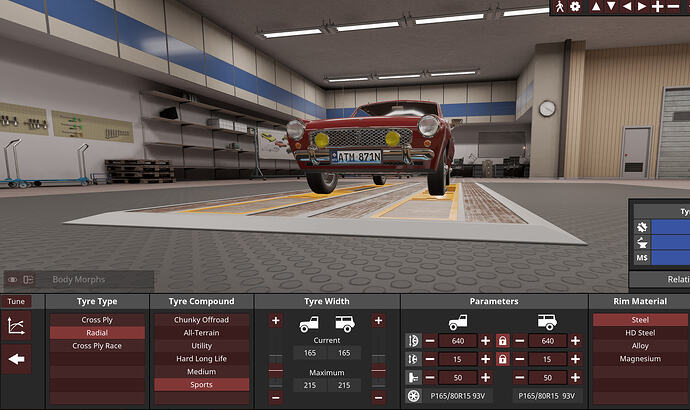Increase front wheel diameter 640 with plus

[x=485, y=341]
